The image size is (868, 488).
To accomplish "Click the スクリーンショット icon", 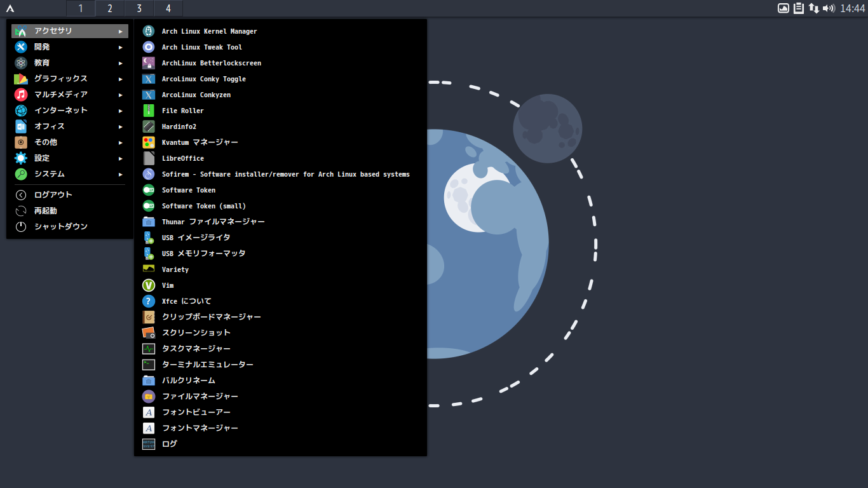I will click(x=149, y=333).
